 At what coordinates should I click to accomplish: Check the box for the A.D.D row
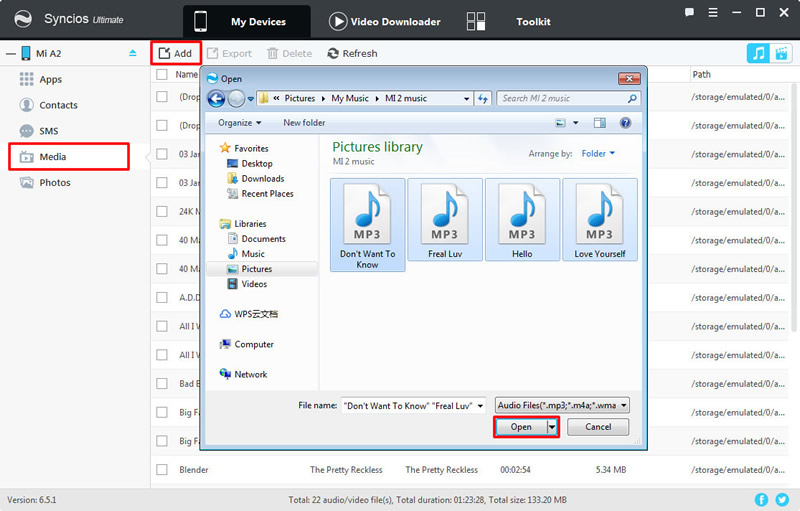(162, 297)
